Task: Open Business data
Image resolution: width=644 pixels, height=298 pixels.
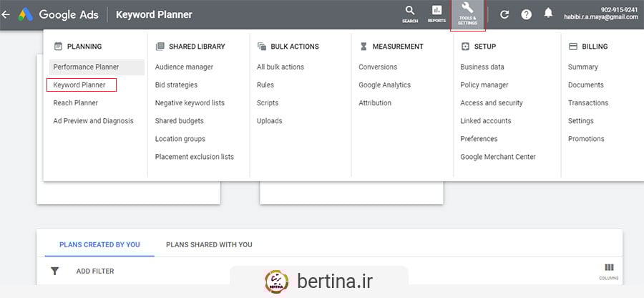Action: pyautogui.click(x=482, y=67)
